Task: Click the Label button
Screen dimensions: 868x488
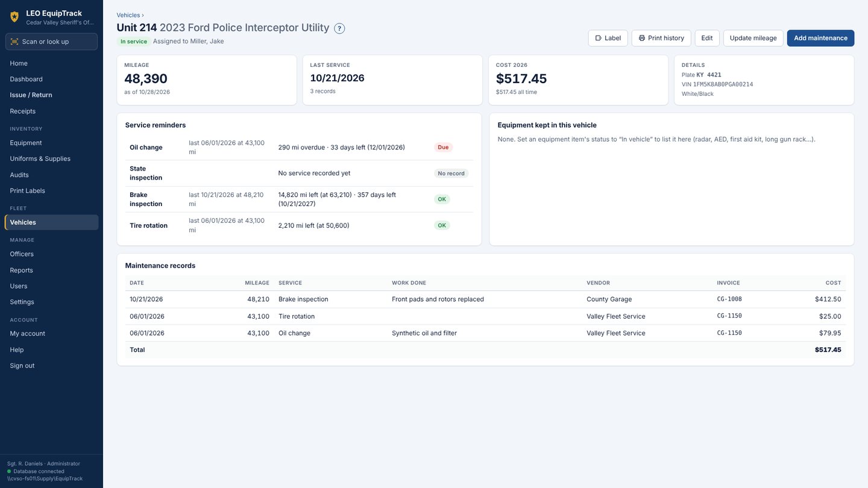Action: pyautogui.click(x=608, y=38)
